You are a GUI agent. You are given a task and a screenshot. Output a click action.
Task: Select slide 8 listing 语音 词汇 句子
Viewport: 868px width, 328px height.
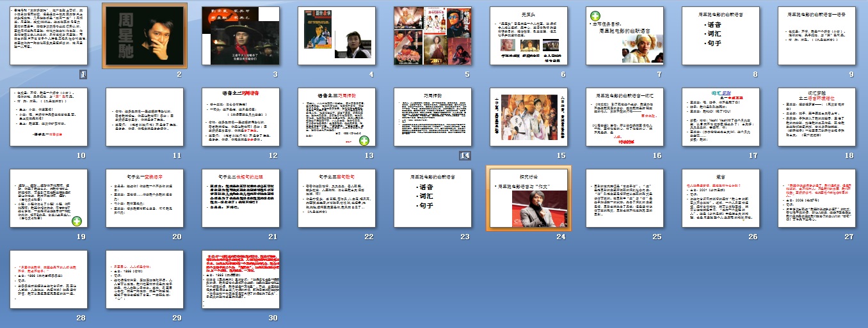tap(721, 35)
